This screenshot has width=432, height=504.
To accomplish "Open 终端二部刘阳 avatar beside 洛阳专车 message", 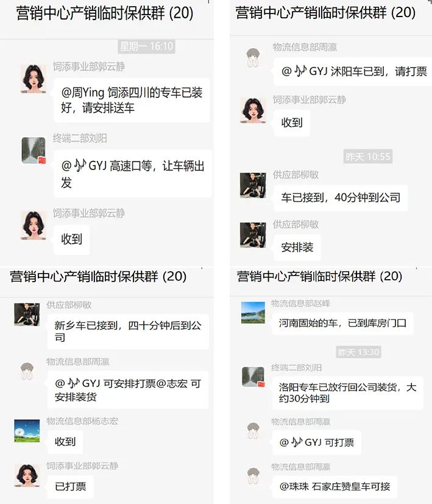I will 253,377.
